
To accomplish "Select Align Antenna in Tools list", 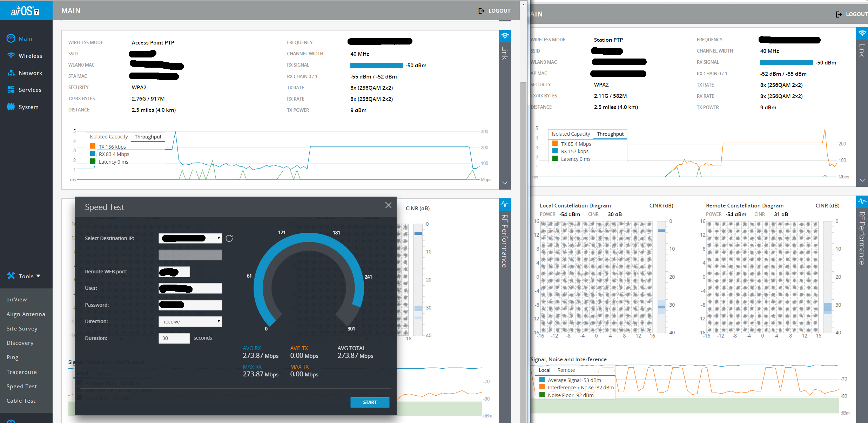I will pos(26,314).
